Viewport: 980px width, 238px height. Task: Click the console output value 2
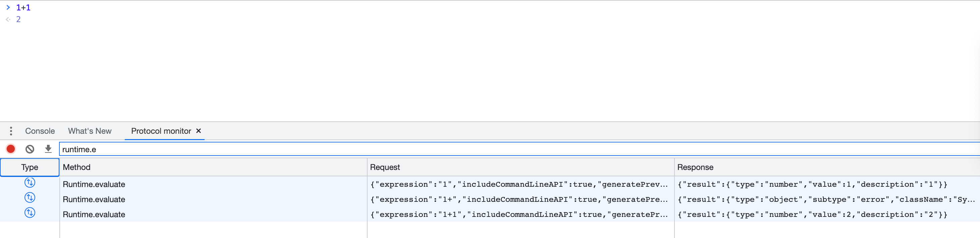pos(18,19)
